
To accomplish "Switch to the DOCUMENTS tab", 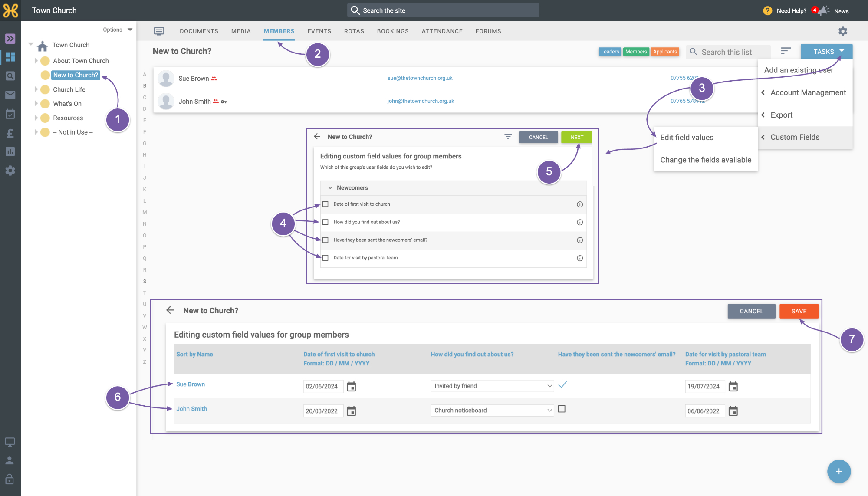I will coord(199,31).
